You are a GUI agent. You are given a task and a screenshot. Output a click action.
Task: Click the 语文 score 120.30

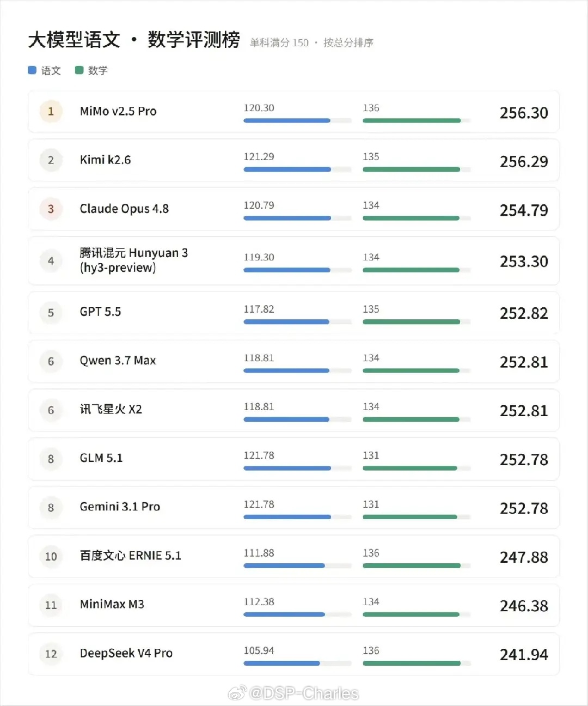pyautogui.click(x=259, y=108)
